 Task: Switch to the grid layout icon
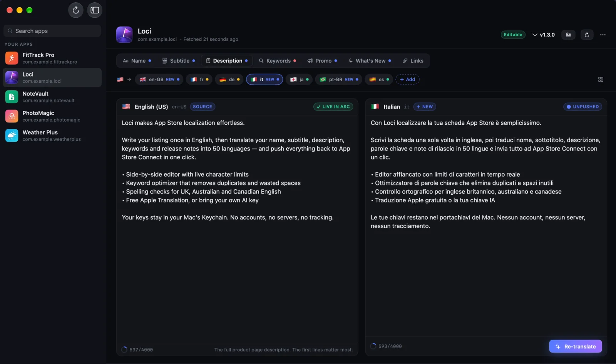(601, 79)
